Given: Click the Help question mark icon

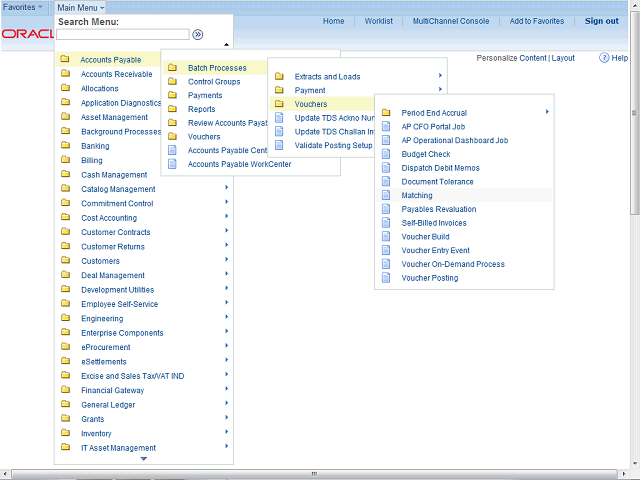Looking at the screenshot, I should point(605,58).
